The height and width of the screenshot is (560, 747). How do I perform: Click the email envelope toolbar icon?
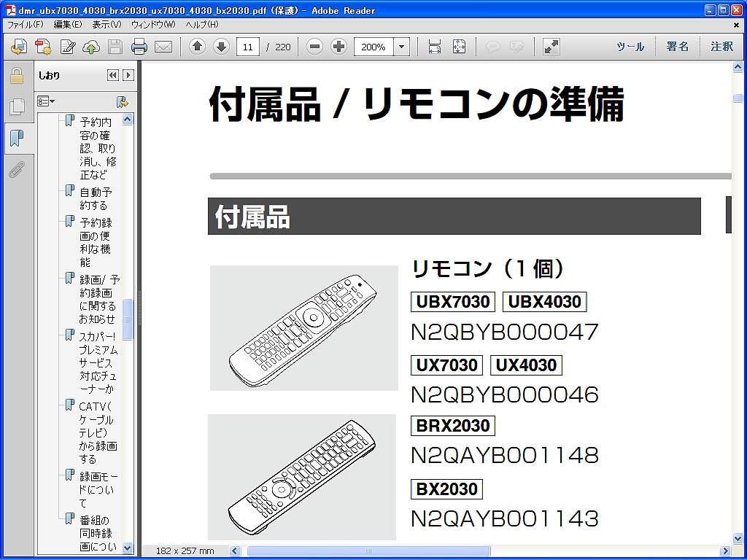[163, 47]
